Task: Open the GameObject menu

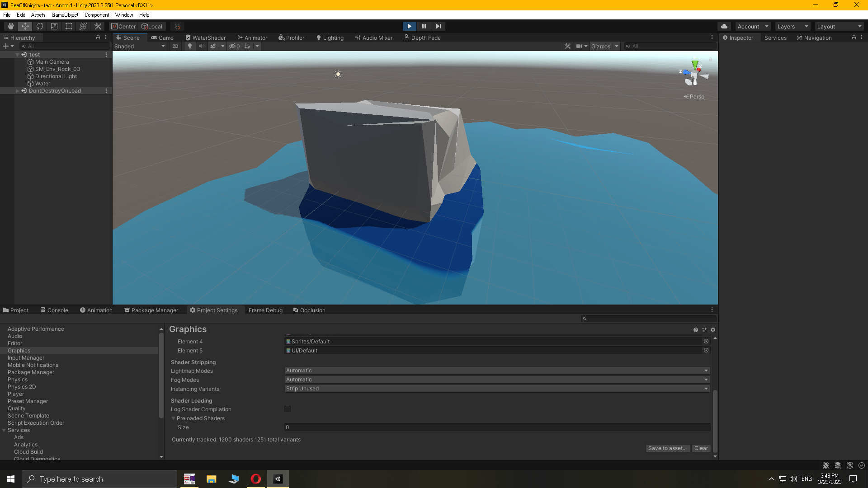Action: coord(65,14)
